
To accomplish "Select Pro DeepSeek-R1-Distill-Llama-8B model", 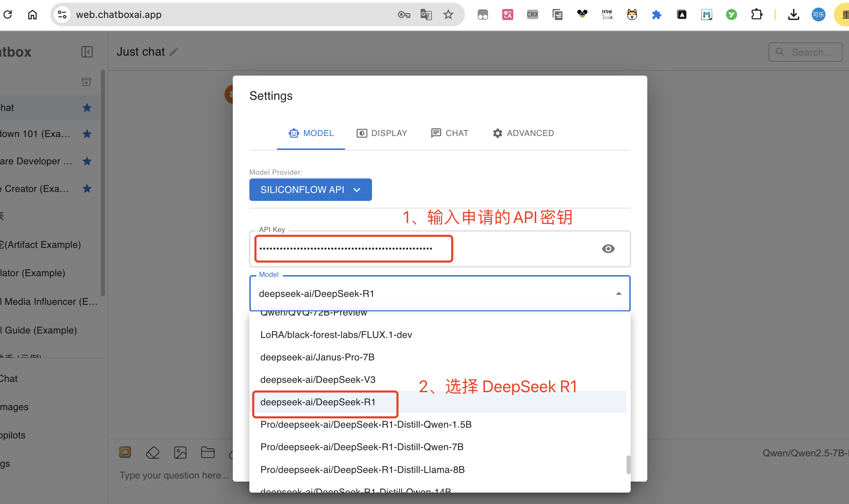I will pos(438,469).
